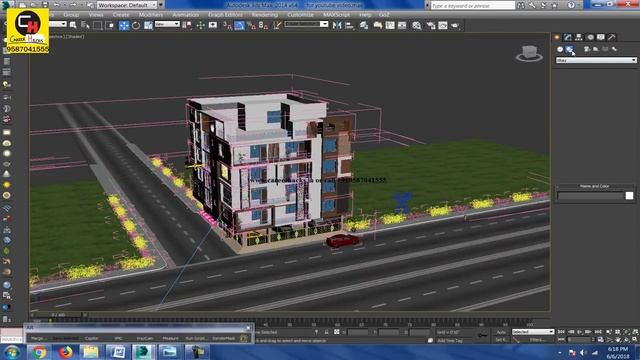This screenshot has width=640, height=360.
Task: Click Undo in quick access toolbar
Action: pos(57,5)
